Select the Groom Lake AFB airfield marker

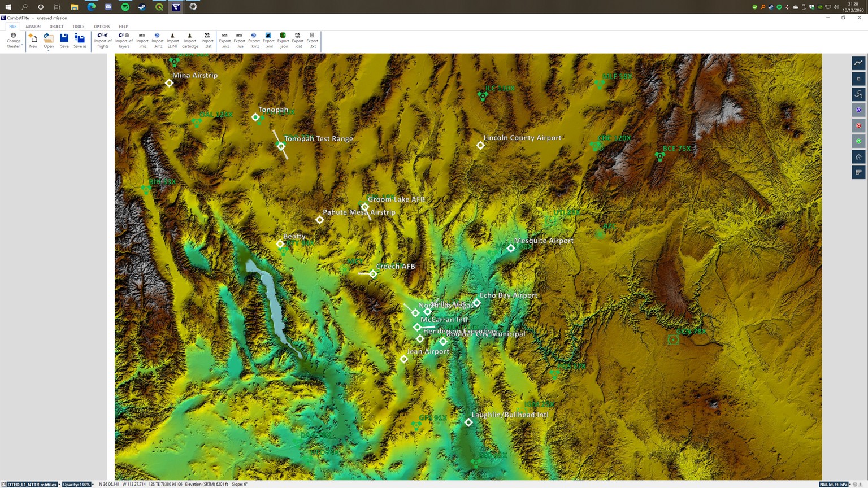point(365,207)
